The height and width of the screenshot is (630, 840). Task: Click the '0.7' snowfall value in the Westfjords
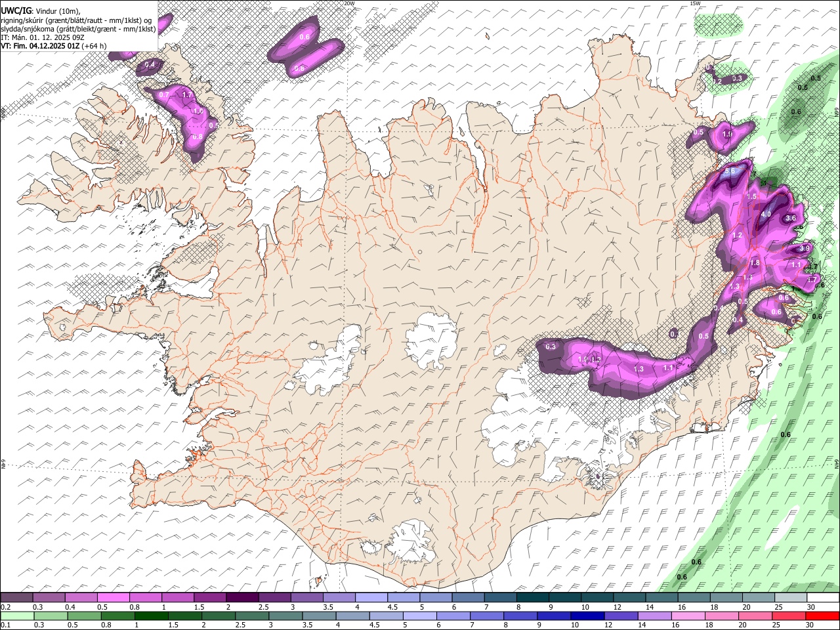point(164,94)
